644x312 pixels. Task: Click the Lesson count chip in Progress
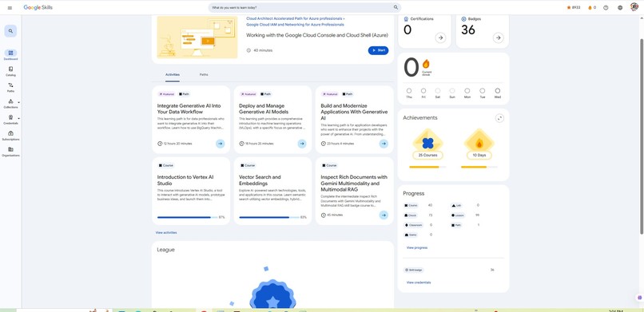pos(459,215)
